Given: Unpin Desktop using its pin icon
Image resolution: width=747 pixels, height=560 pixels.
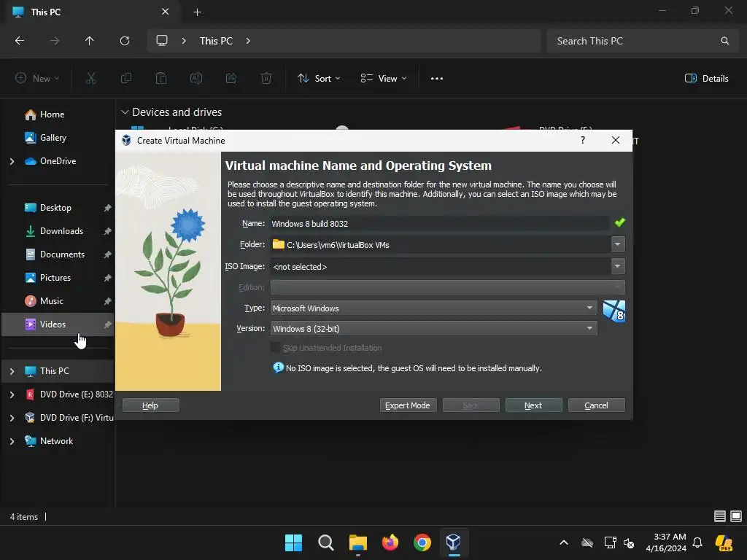Looking at the screenshot, I should [x=108, y=208].
